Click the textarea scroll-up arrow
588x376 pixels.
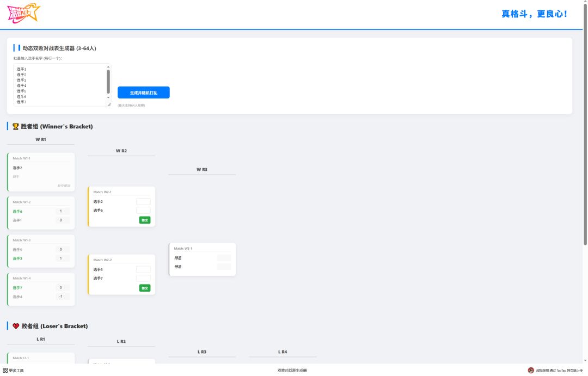tap(108, 67)
